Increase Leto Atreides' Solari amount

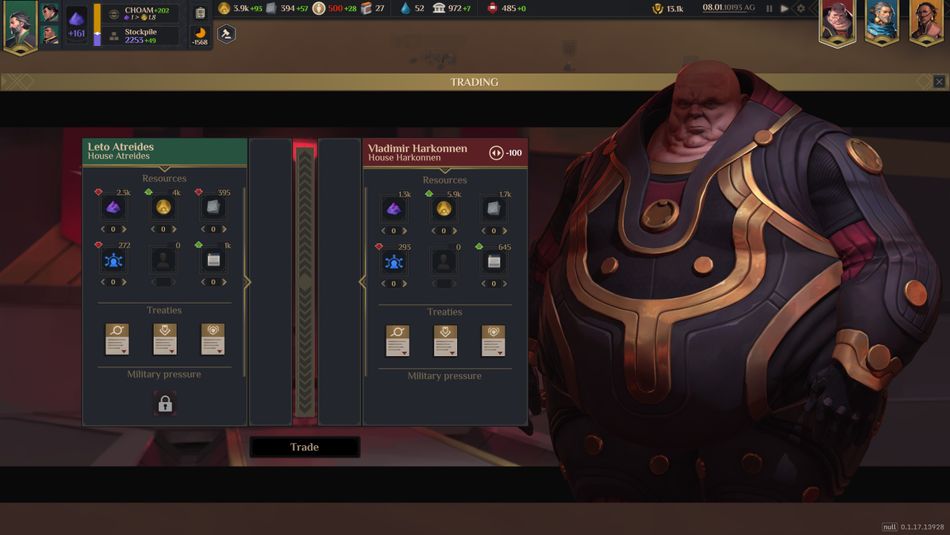tap(174, 229)
